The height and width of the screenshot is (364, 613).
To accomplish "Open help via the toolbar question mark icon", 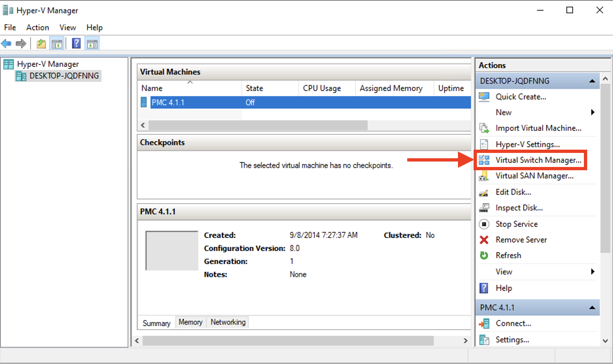I will click(x=76, y=43).
